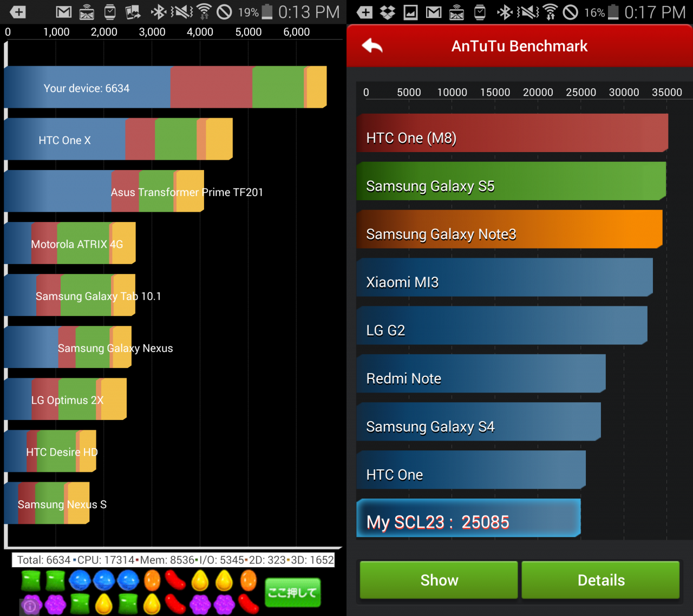Tap the Gmail icon in Quadrant status bar
The image size is (693, 616).
[x=64, y=12]
